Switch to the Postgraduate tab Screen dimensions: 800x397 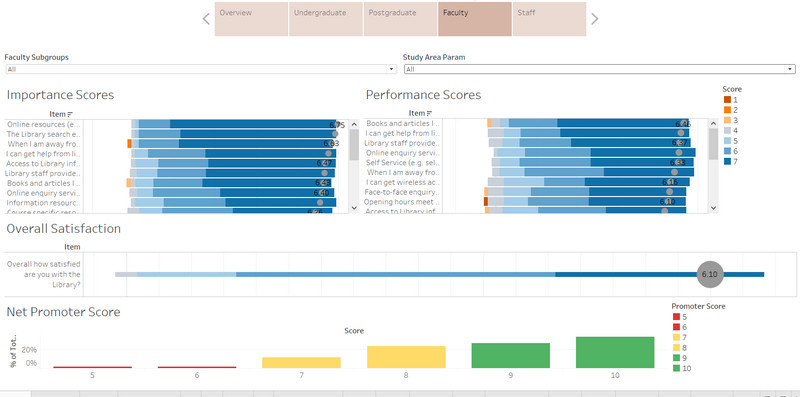point(401,19)
